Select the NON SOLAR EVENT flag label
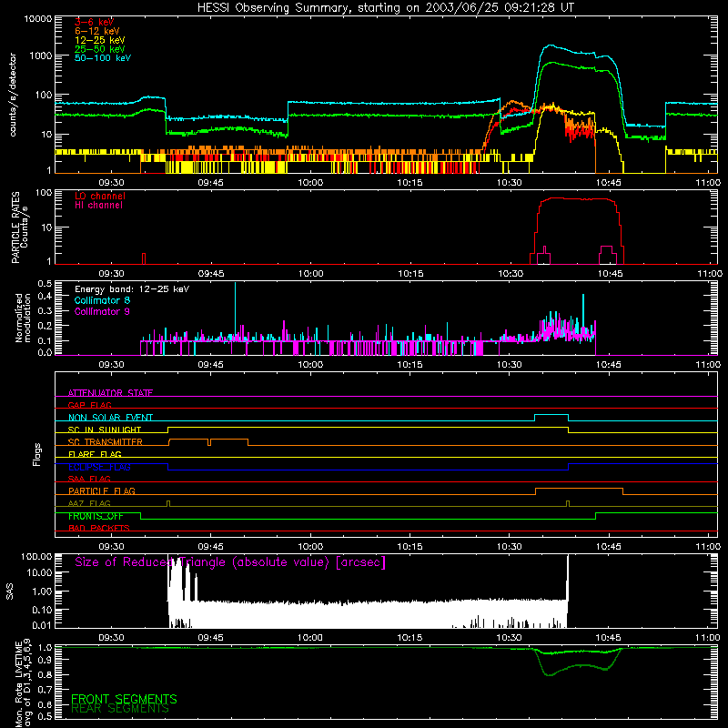728x728 pixels. click(x=110, y=418)
